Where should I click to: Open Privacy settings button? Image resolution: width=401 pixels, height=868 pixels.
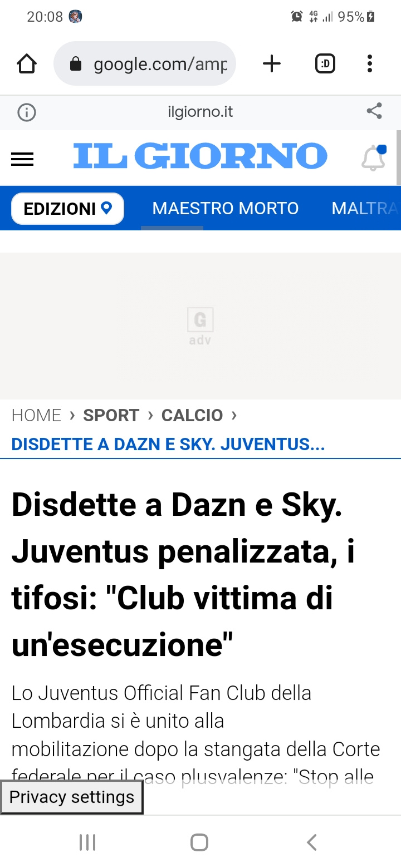click(x=72, y=797)
